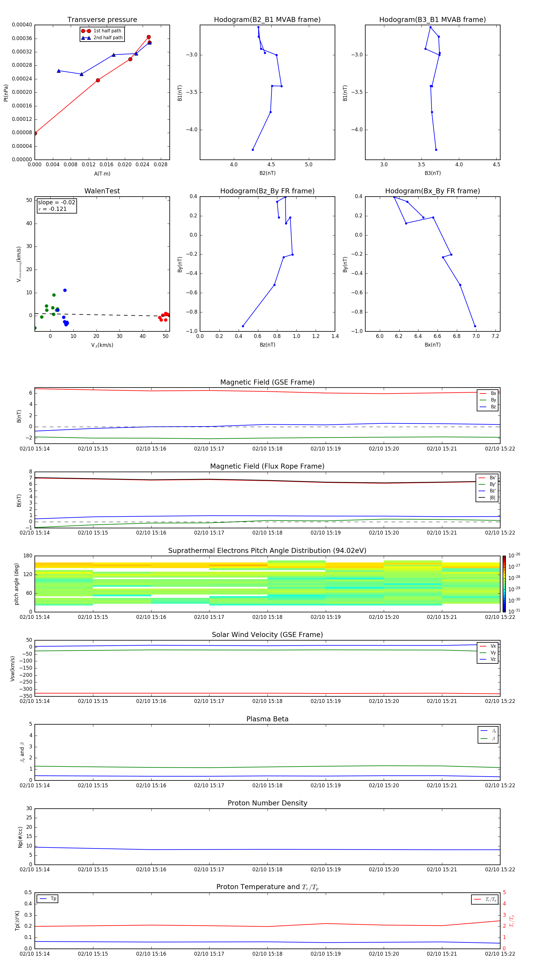The height and width of the screenshot is (980, 535).
Task: Click the Bx' legend entry in Flux Rope plot
Action: click(487, 478)
